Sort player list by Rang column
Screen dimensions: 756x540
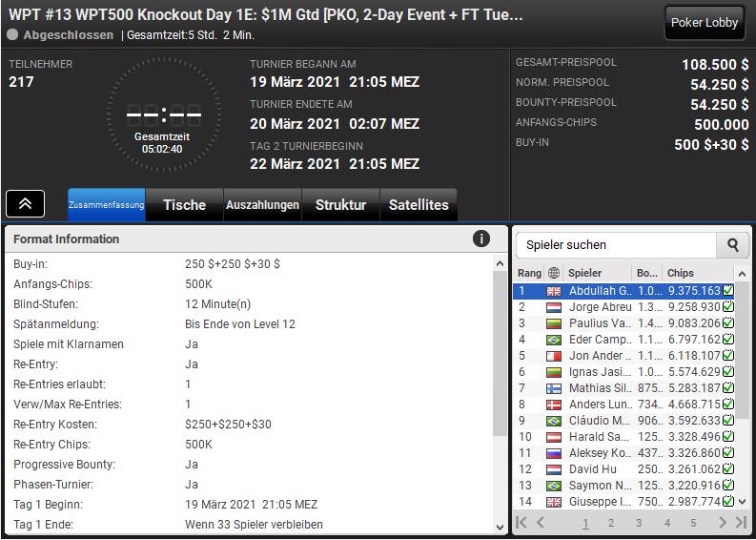click(x=529, y=273)
